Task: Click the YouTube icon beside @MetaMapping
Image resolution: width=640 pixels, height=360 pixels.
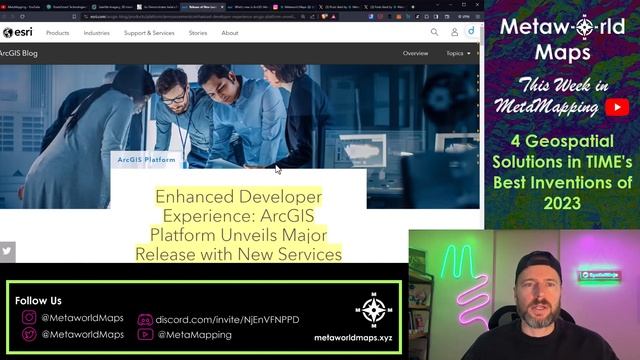Action: 145,335
